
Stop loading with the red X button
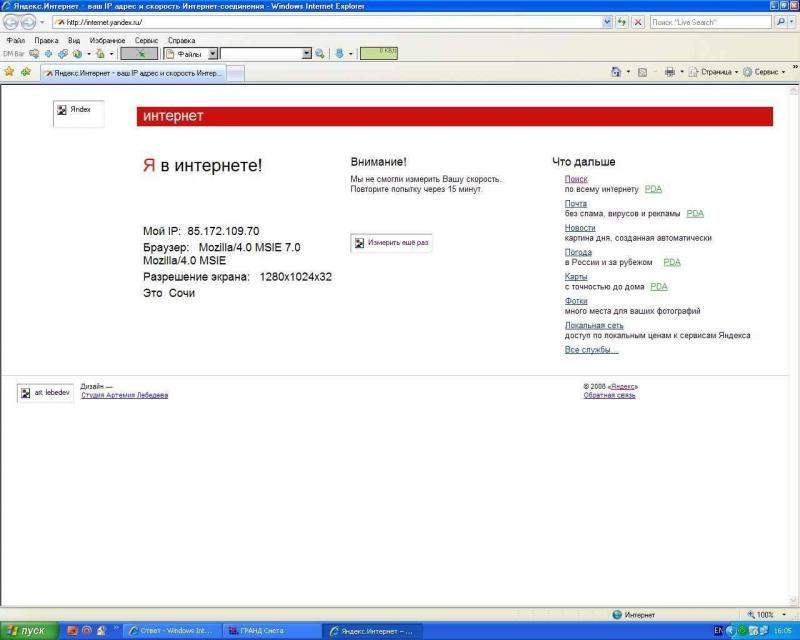(x=638, y=22)
